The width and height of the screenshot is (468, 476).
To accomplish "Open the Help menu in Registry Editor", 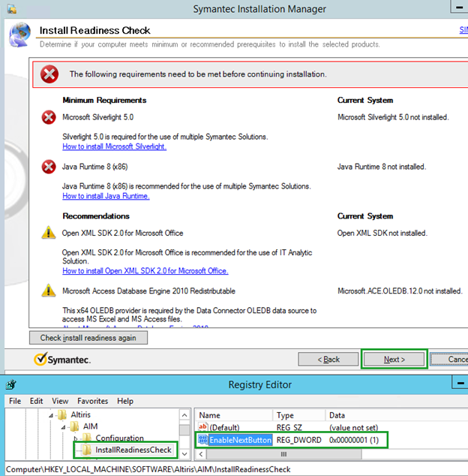I will click(x=125, y=401).
